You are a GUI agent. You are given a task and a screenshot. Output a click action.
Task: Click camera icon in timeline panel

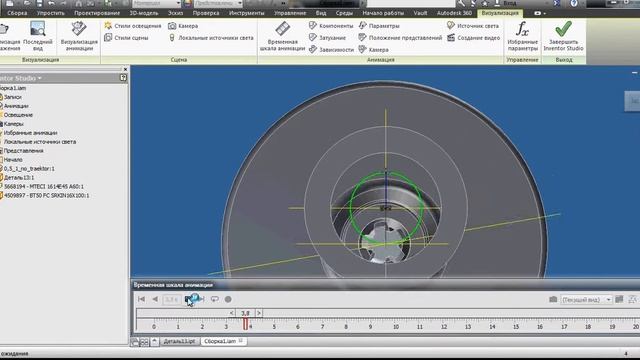553,300
